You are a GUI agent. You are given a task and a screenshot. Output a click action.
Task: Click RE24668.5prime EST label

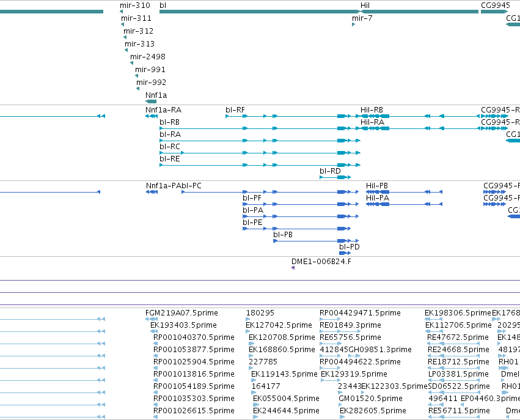pyautogui.click(x=458, y=350)
